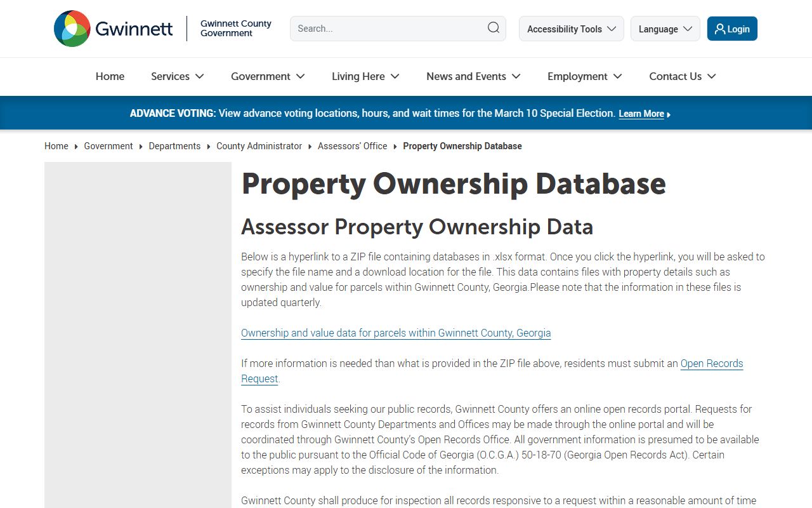Expand the News and Events chevron
Image resolution: width=812 pixels, height=508 pixels.
[x=516, y=76]
